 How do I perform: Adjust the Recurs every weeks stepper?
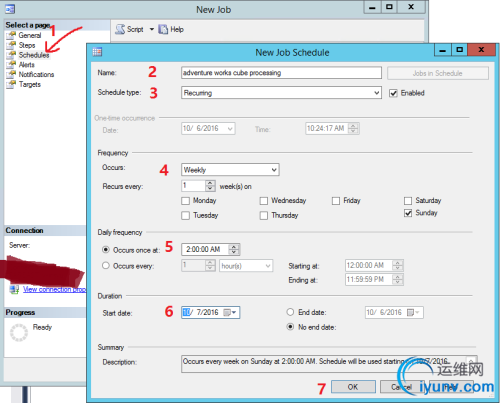click(x=210, y=186)
